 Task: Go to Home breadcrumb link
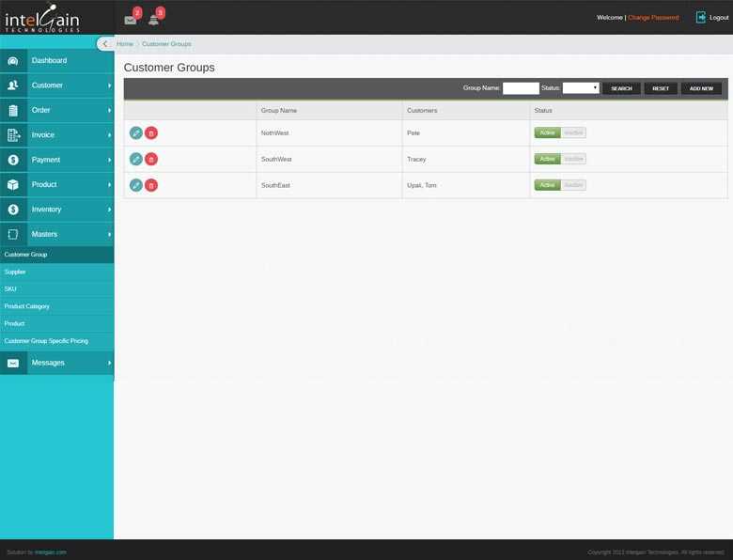click(125, 44)
